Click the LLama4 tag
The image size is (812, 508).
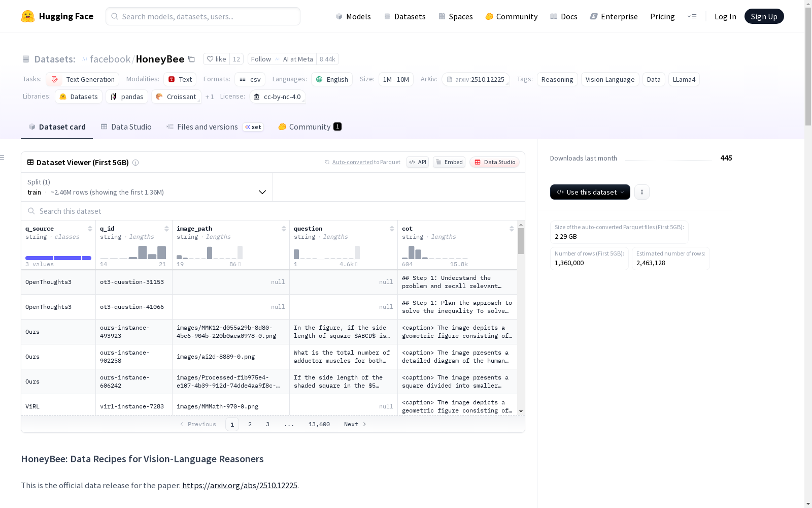(x=684, y=79)
